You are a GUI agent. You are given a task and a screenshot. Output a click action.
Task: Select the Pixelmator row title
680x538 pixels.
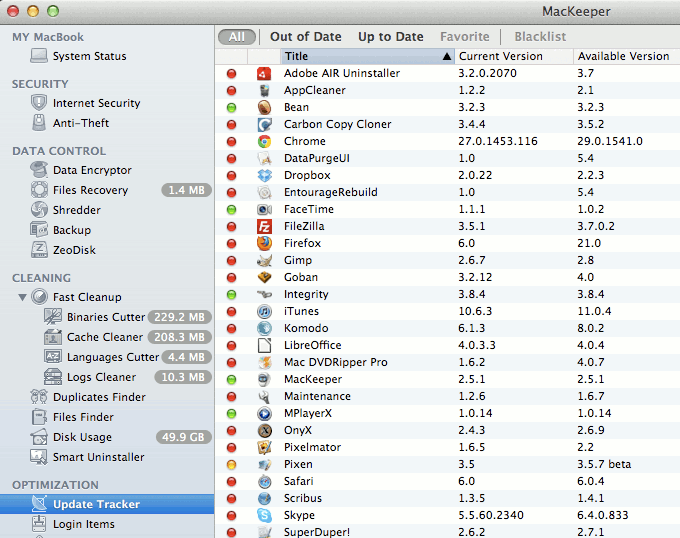coord(312,447)
